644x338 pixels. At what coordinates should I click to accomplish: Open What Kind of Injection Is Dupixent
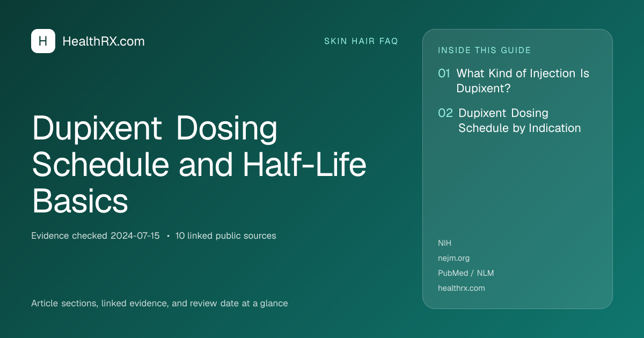(x=523, y=81)
